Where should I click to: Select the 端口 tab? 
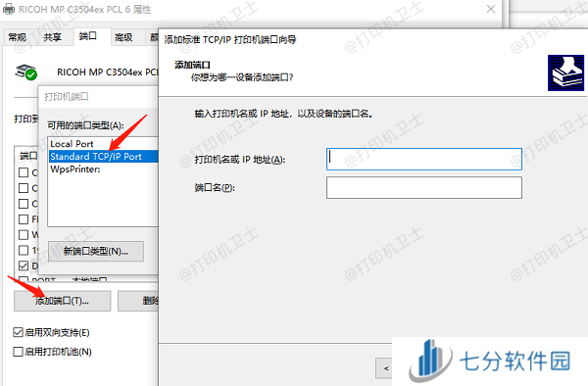click(88, 36)
